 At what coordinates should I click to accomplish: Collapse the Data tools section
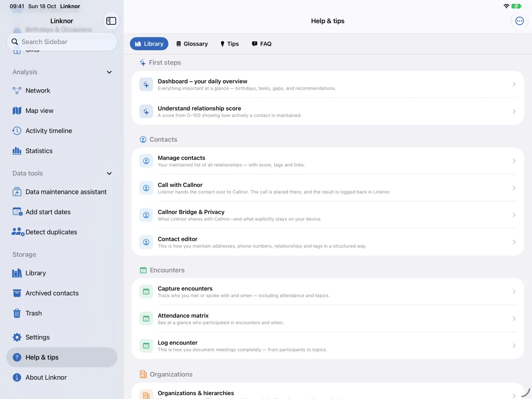pyautogui.click(x=109, y=173)
